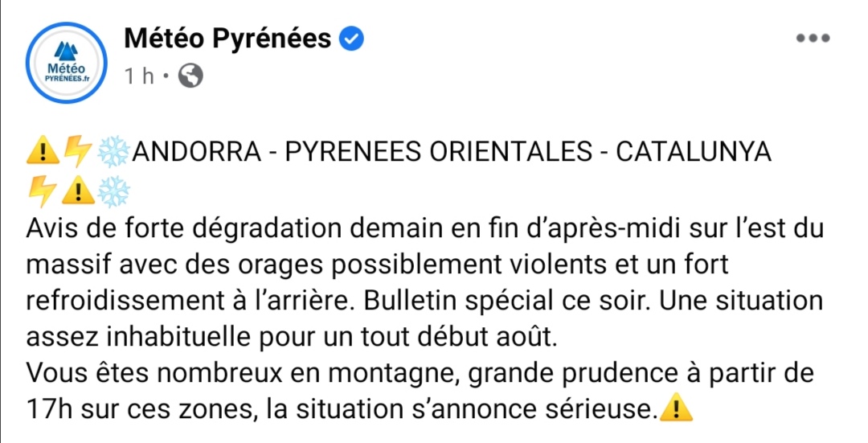Click the warning emoji preceding the headline
Screen dimensions: 868x443
click(x=43, y=151)
